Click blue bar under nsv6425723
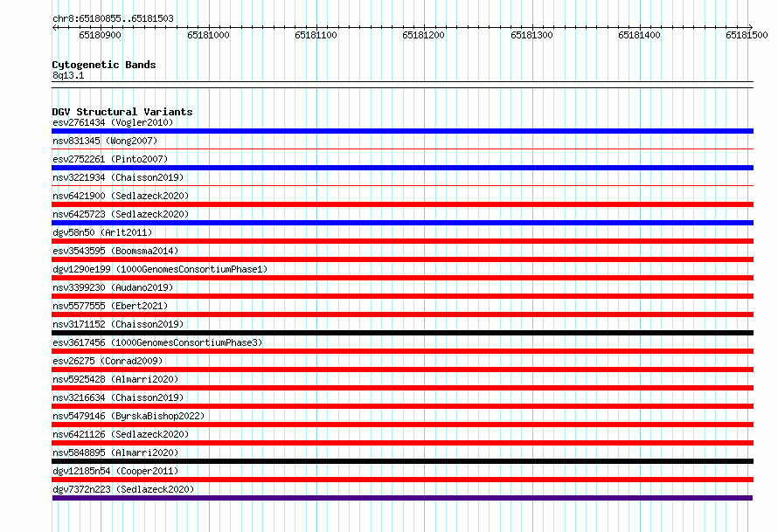Viewport: 778px width, 532px height. pyautogui.click(x=402, y=223)
